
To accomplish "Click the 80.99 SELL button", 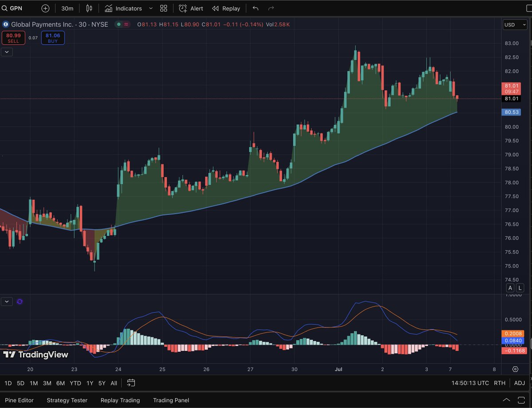I will [13, 38].
